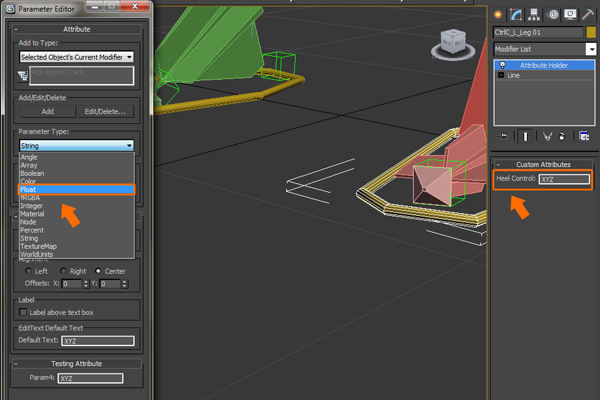Minimize the Parameter Editor window
Viewport: 600px width, 400px height.
coord(95,6)
